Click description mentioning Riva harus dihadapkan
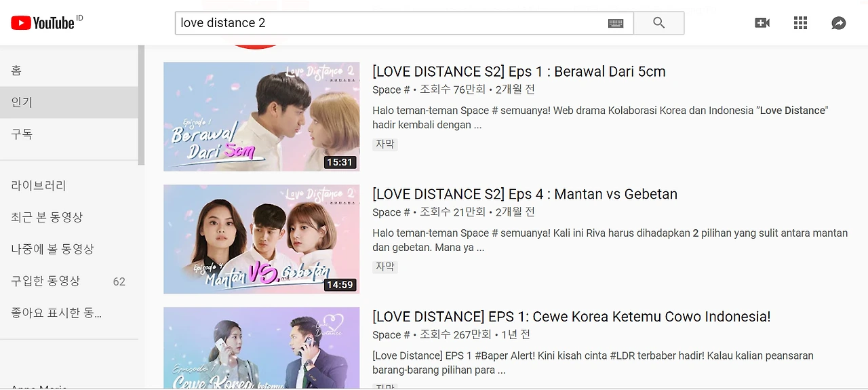The image size is (868, 390). click(x=610, y=240)
